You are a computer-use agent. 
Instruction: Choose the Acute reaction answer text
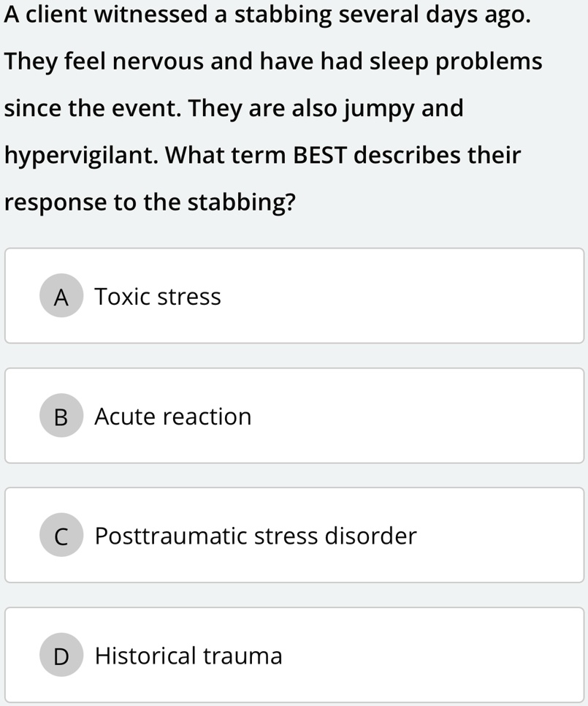[173, 417]
